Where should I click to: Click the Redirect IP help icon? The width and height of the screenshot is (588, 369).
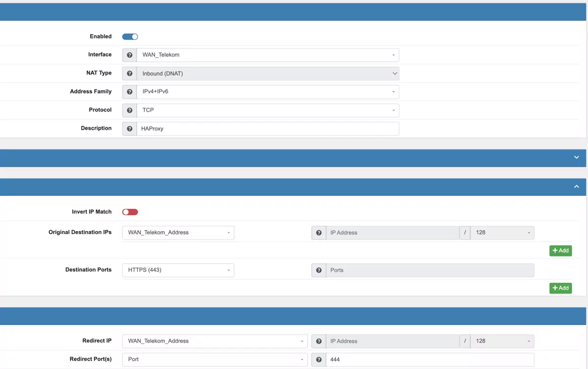[318, 341]
